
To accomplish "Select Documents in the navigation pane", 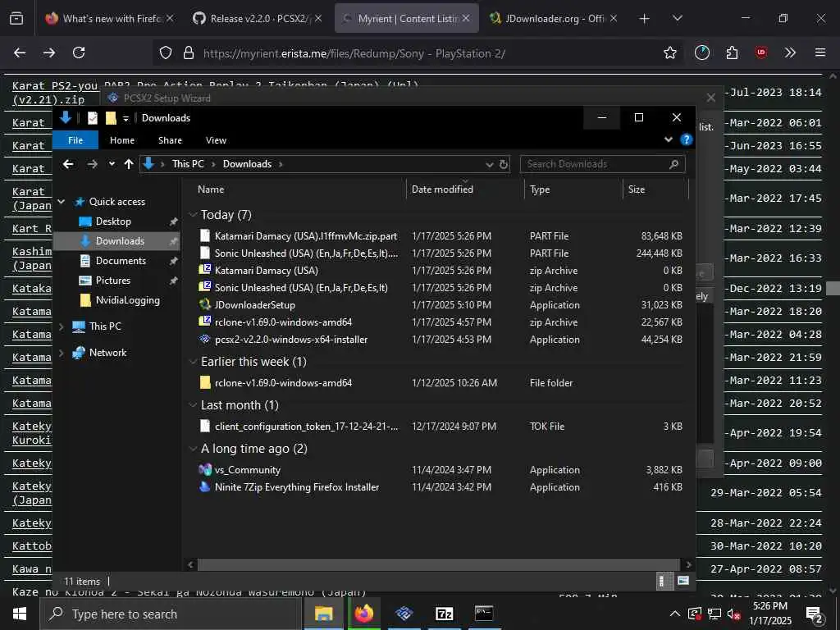I will click(121, 260).
